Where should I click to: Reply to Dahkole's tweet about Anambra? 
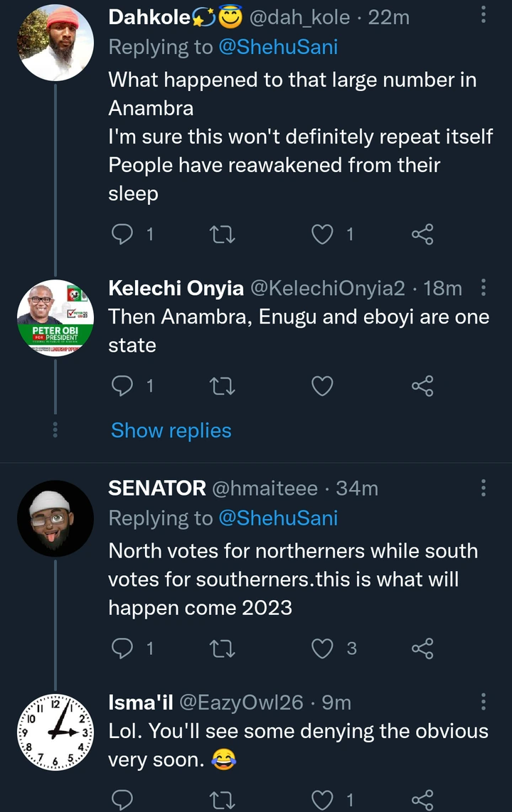(122, 234)
